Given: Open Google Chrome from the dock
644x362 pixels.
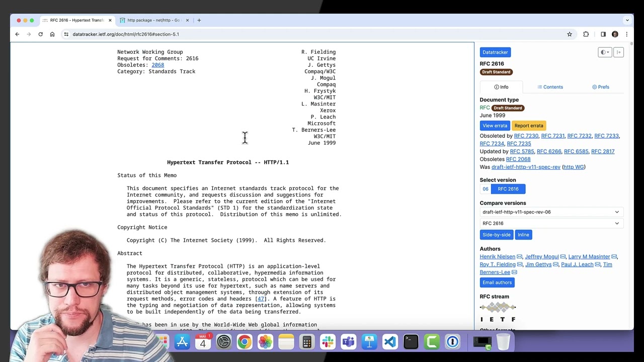Looking at the screenshot, I should (244, 342).
